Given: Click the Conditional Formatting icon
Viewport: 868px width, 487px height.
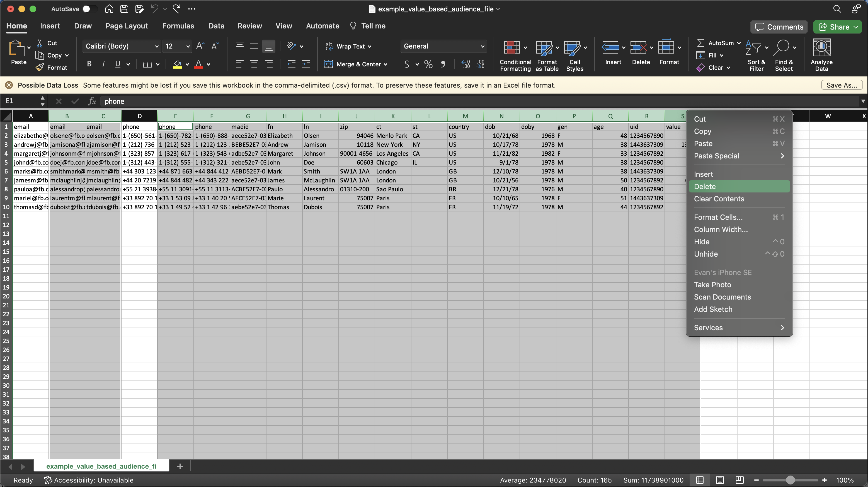Looking at the screenshot, I should click(511, 48).
